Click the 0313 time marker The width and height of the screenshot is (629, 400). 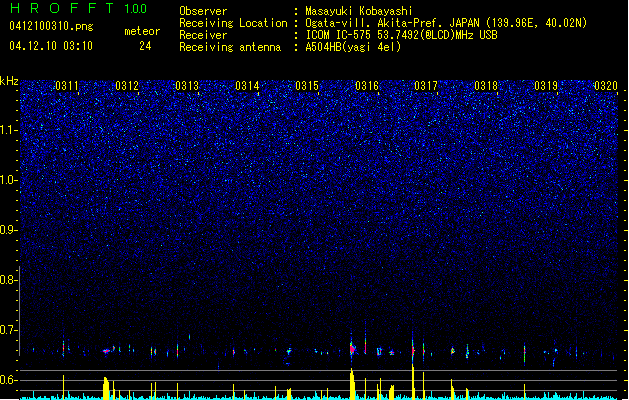pyautogui.click(x=187, y=86)
